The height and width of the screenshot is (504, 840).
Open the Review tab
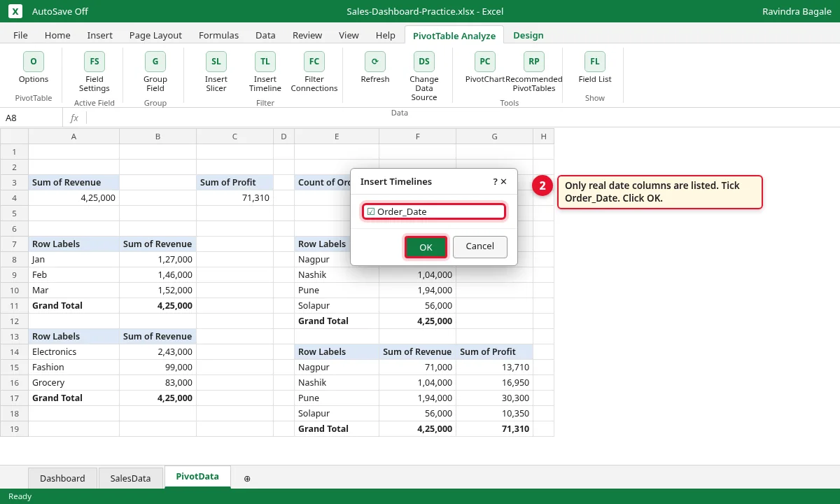pyautogui.click(x=307, y=35)
